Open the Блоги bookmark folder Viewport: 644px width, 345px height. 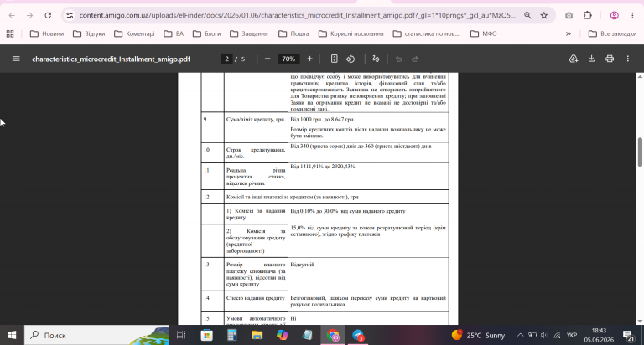206,33
